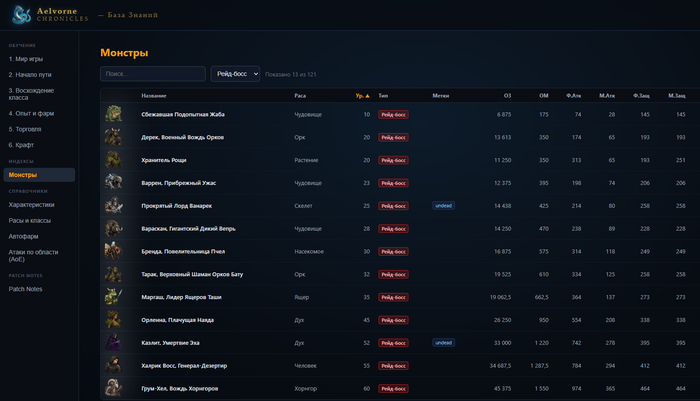Viewport: 700px width, 401px height.
Task: Click the undead tag on Ванарек row
Action: pyautogui.click(x=443, y=205)
